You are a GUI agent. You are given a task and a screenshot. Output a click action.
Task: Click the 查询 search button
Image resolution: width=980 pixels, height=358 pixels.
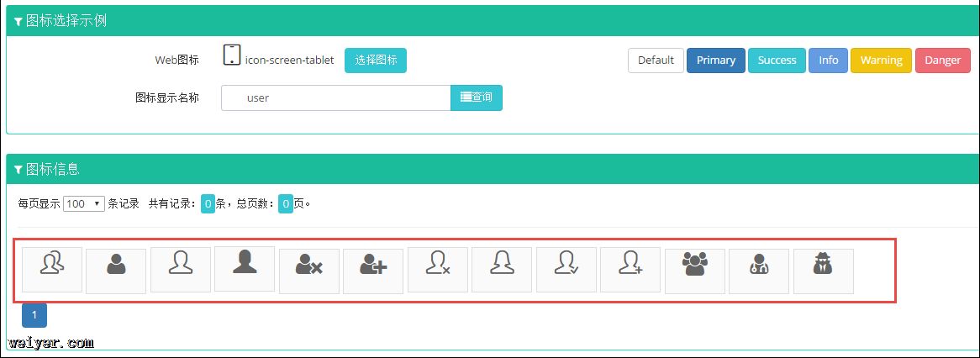pyautogui.click(x=477, y=97)
